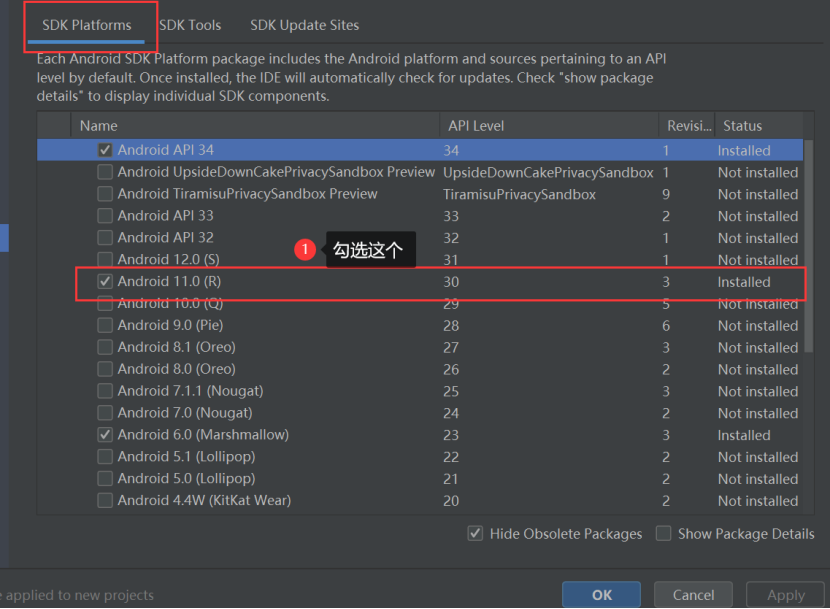Open the SDK Tools tab
The width and height of the screenshot is (830, 609).
190,25
